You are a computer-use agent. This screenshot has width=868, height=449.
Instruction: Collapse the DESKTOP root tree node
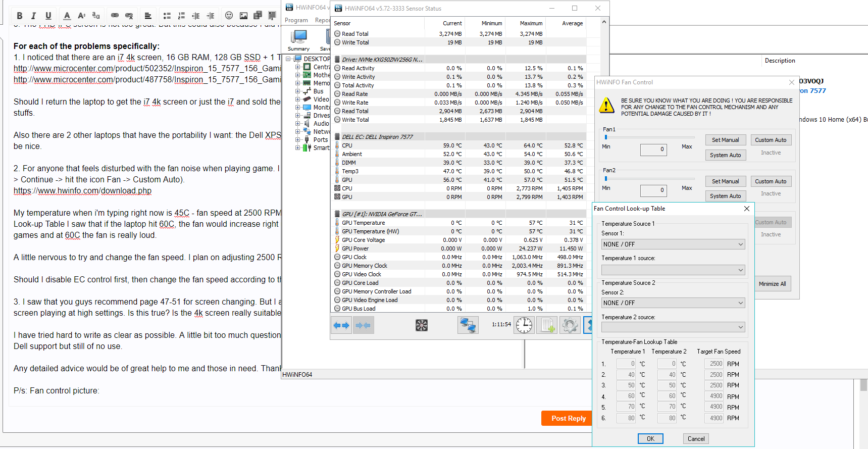click(x=288, y=59)
